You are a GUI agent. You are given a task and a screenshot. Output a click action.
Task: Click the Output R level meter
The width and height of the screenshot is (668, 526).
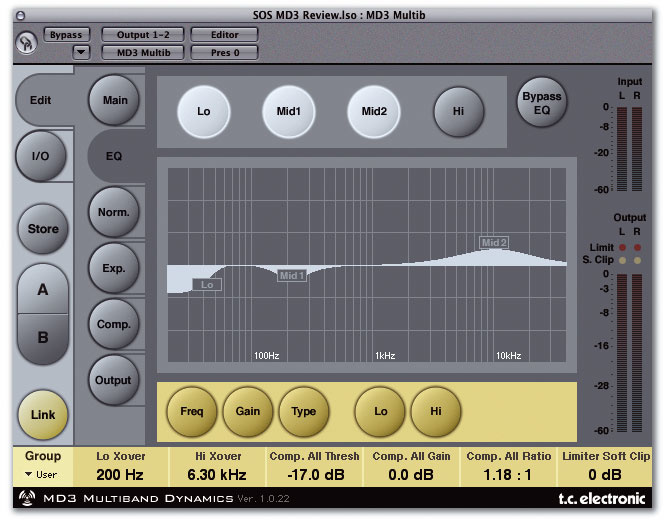[637, 353]
